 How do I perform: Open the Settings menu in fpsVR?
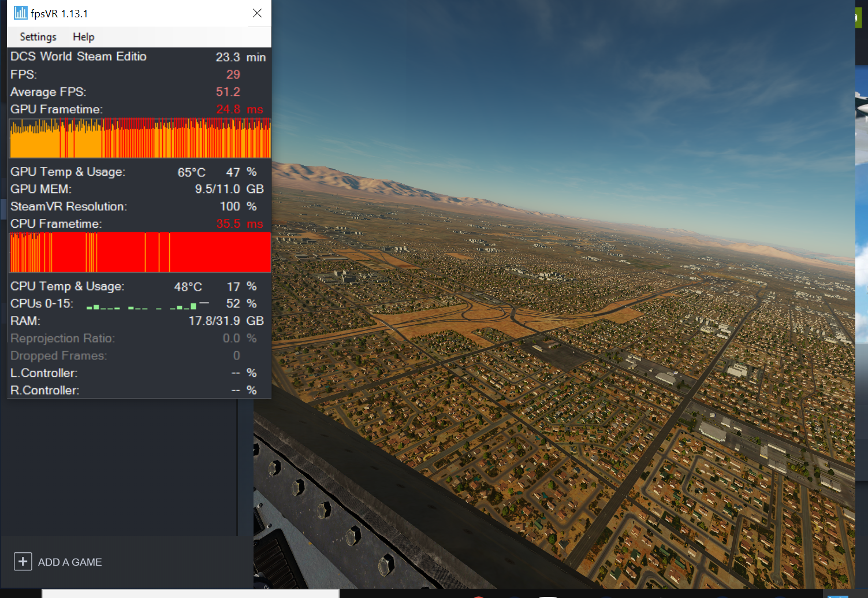point(38,37)
